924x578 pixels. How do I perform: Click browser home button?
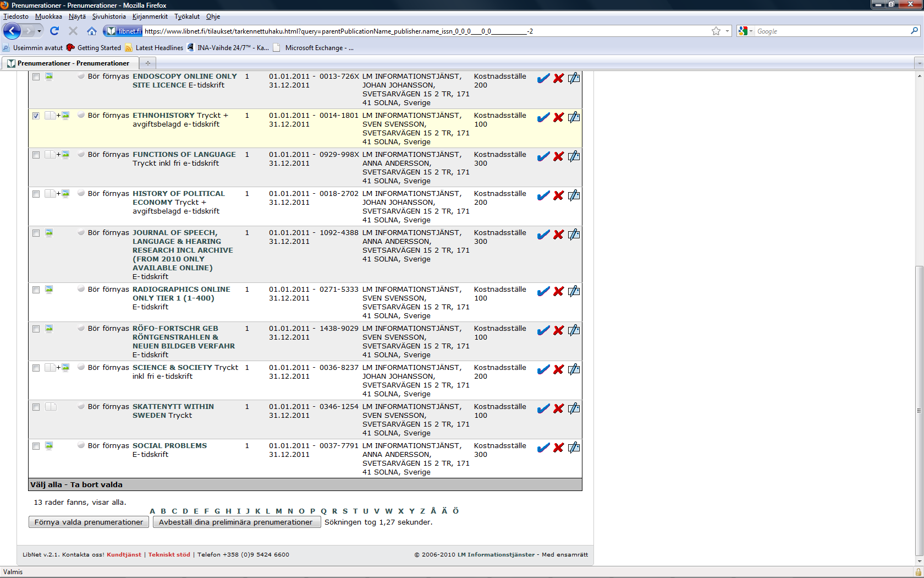[92, 31]
